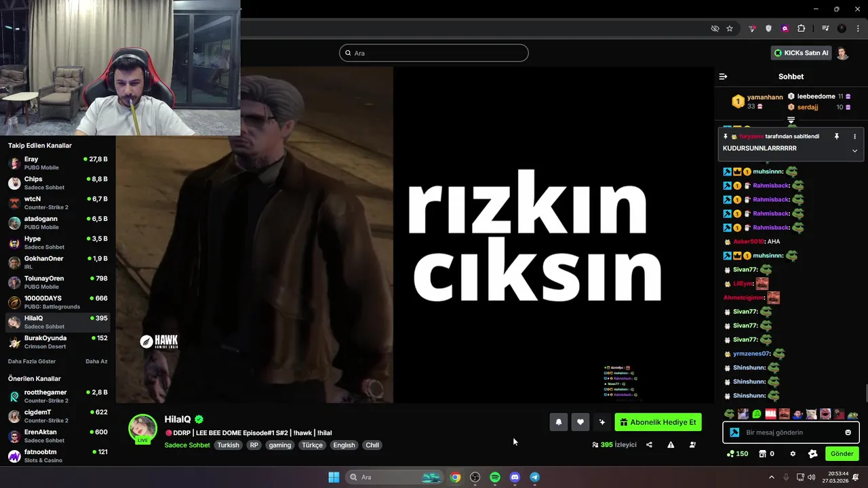Click the warning triangle report icon

671,445
